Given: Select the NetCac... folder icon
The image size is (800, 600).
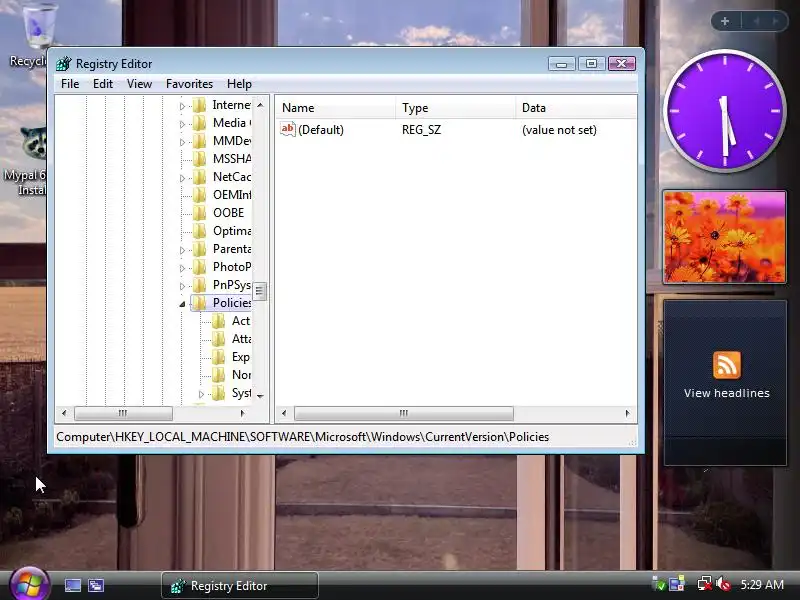Looking at the screenshot, I should (199, 177).
